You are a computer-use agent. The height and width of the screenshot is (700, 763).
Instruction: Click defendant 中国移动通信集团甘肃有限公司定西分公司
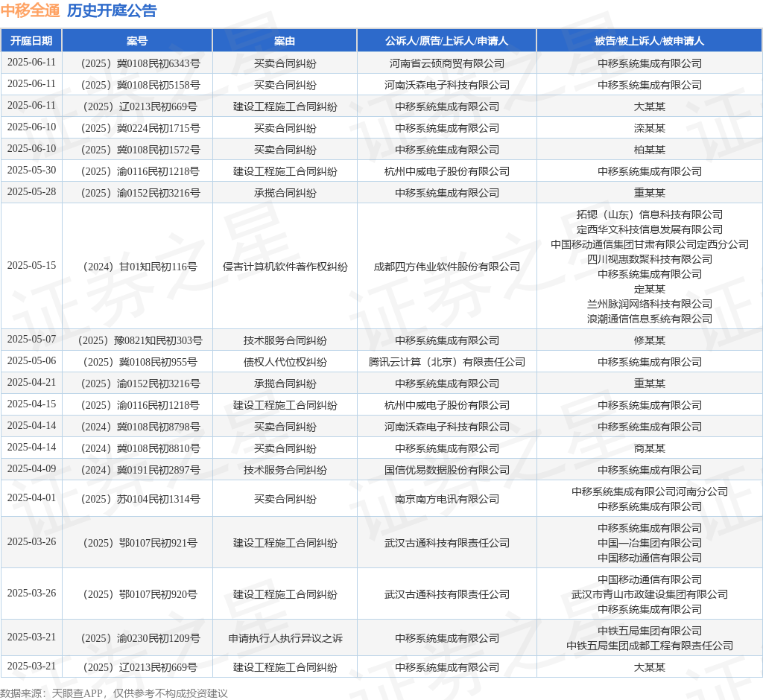649,244
